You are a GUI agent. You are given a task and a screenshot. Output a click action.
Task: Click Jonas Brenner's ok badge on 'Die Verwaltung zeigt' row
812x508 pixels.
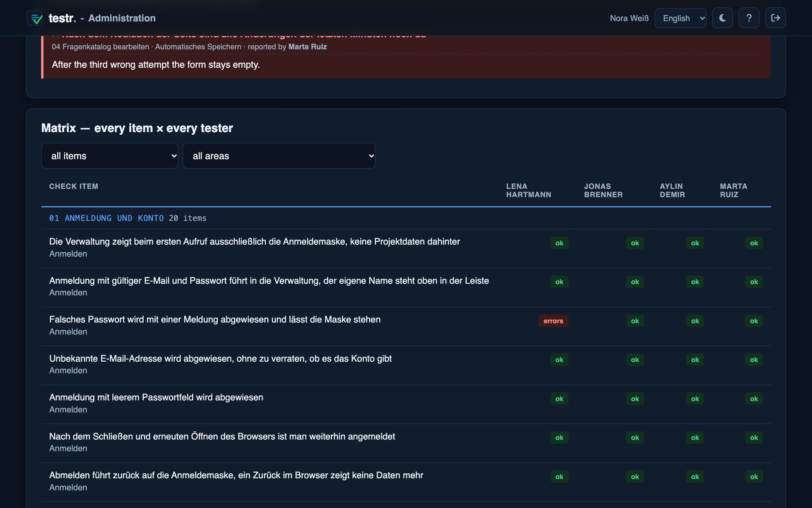coord(635,243)
